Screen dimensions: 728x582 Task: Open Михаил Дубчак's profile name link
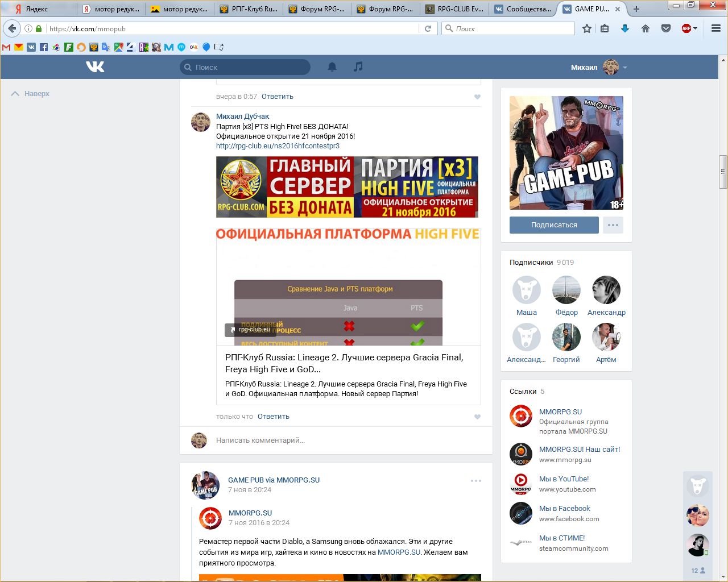coord(242,117)
